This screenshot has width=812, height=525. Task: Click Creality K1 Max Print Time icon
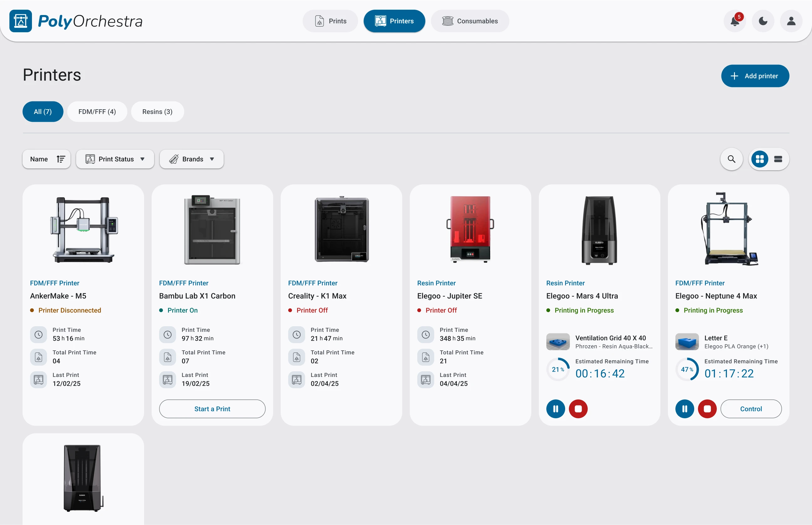pos(296,335)
